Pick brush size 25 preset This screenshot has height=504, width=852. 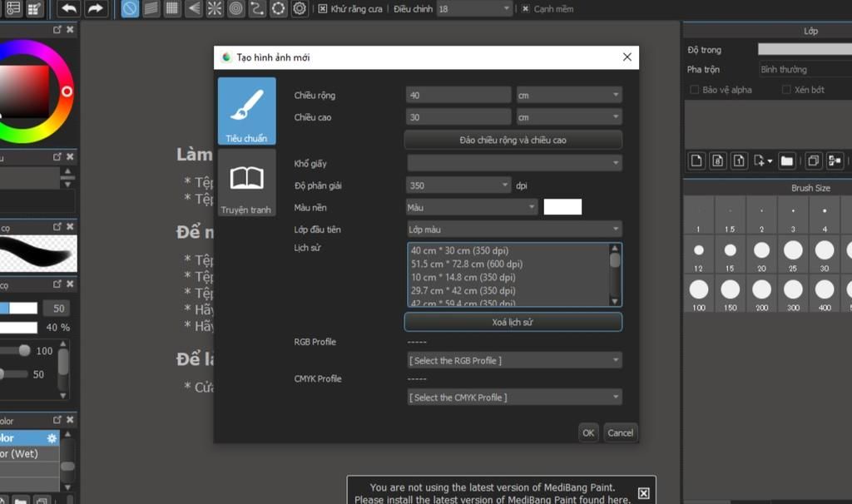point(793,254)
